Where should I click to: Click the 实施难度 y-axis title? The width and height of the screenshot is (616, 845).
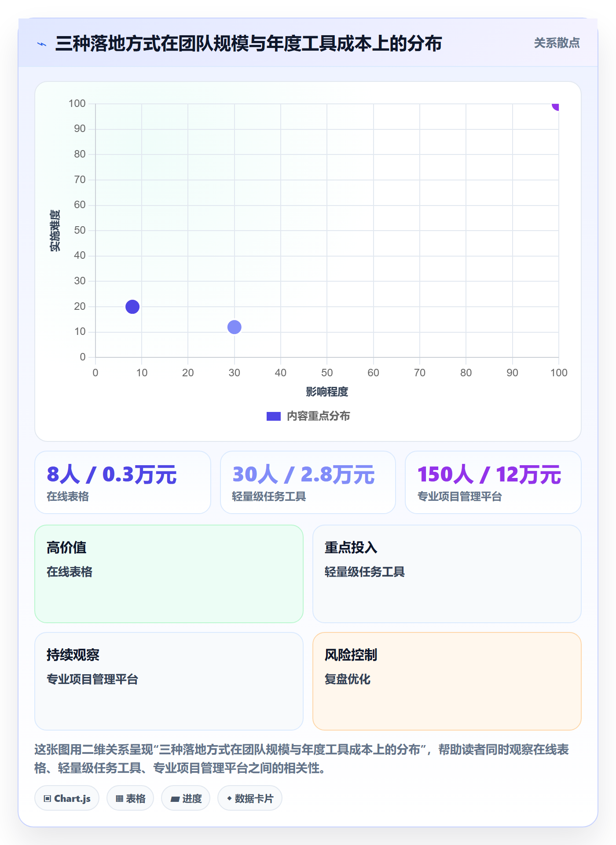[x=55, y=231]
